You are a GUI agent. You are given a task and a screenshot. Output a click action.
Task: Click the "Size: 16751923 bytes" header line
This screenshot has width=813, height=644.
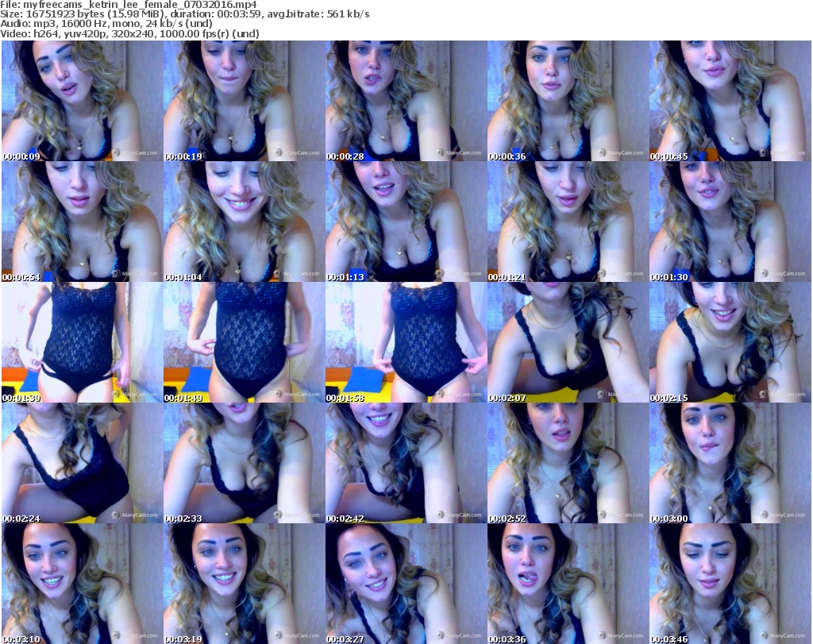[184, 14]
